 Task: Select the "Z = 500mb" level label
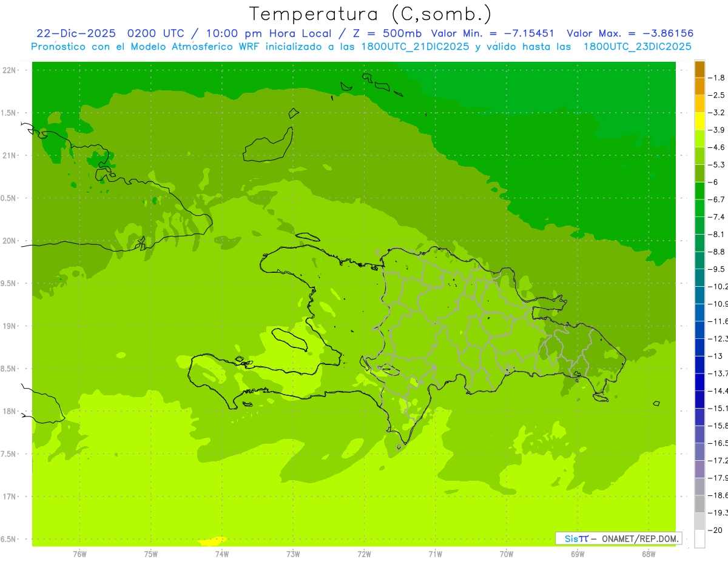[x=387, y=33]
